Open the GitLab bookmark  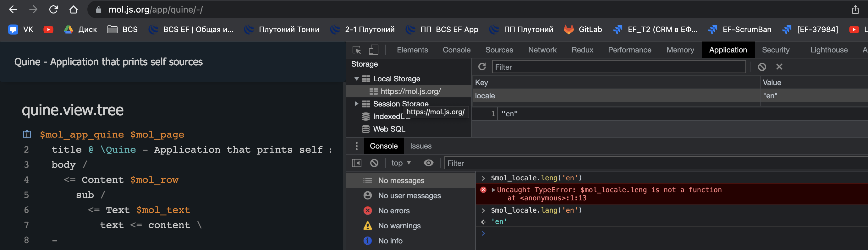[x=583, y=30]
